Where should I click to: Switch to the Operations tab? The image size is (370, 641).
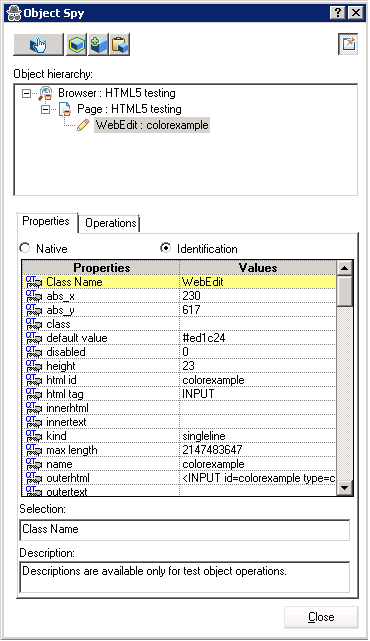click(x=110, y=223)
